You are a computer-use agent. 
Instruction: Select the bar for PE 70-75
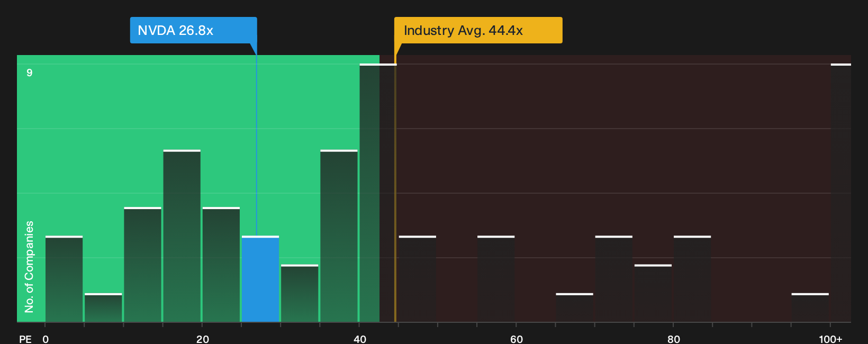click(x=614, y=279)
